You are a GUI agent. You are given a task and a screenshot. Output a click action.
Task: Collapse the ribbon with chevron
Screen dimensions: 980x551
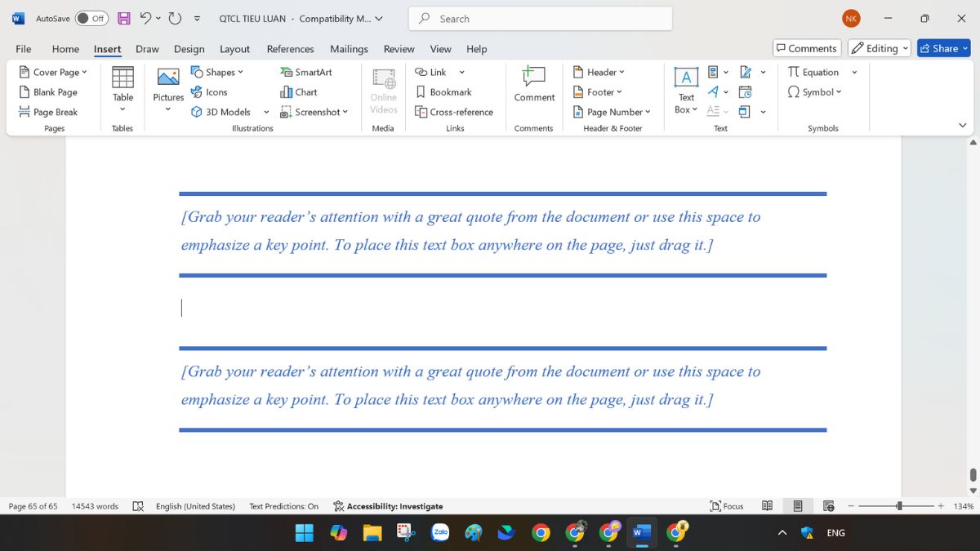coord(962,125)
